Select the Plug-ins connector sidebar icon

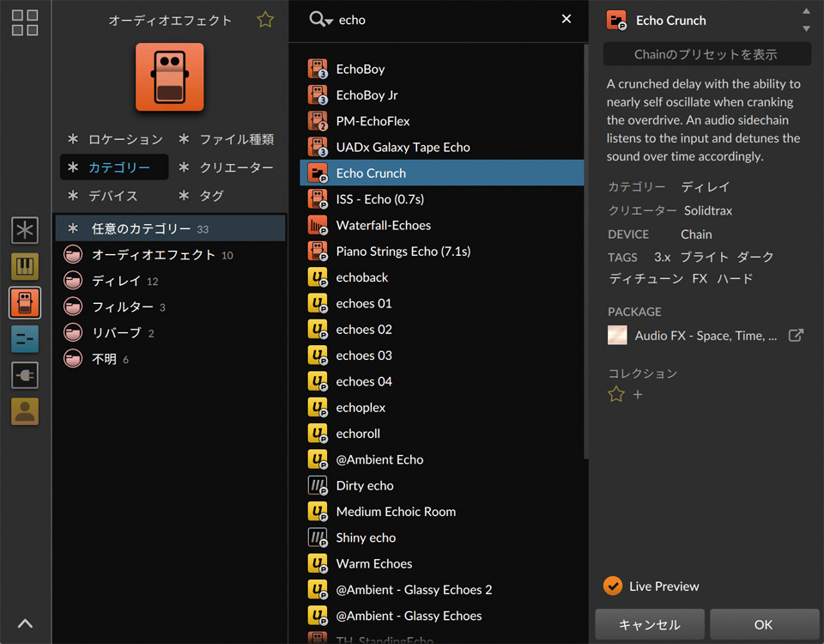25,375
